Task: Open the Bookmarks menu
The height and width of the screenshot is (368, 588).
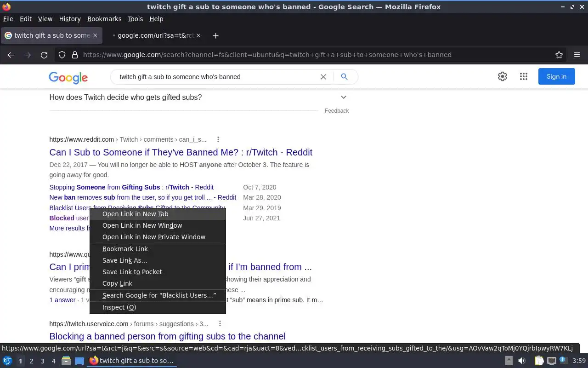Action: click(x=104, y=19)
